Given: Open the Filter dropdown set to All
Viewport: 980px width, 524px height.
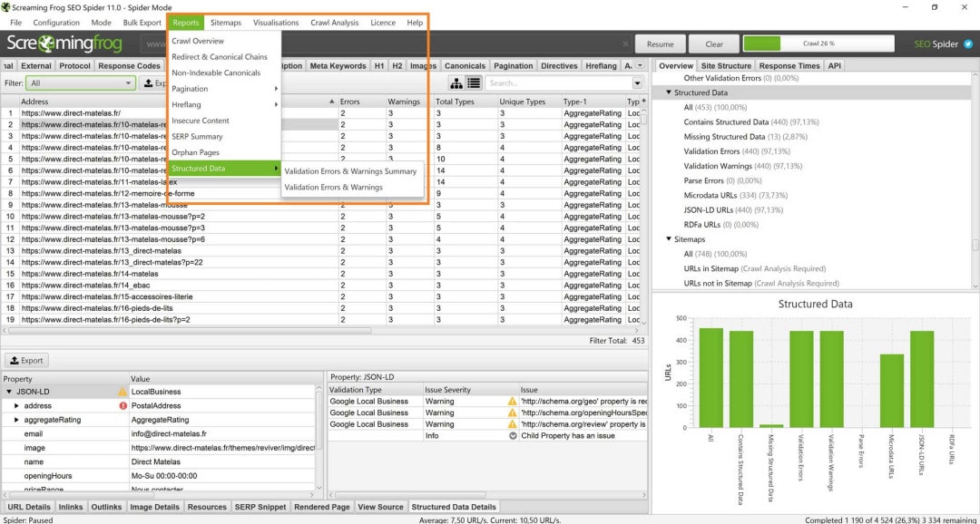Looking at the screenshot, I should 80,83.
